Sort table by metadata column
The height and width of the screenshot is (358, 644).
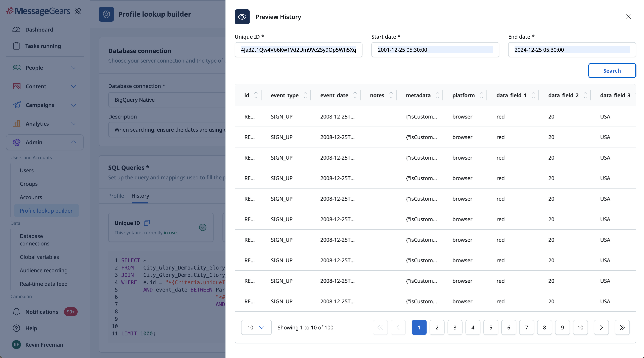point(438,95)
